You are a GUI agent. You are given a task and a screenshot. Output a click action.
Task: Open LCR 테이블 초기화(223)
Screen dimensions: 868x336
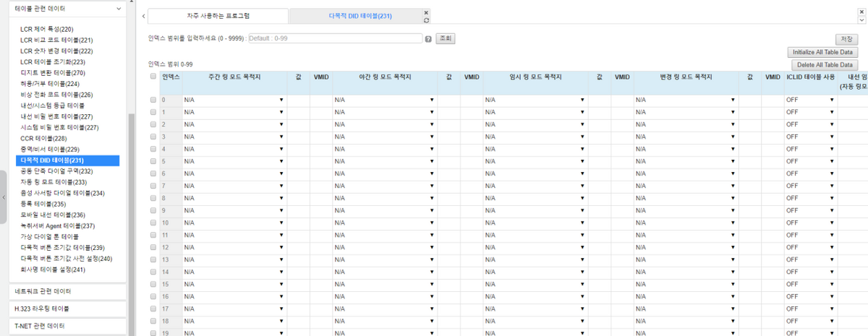[x=51, y=62]
